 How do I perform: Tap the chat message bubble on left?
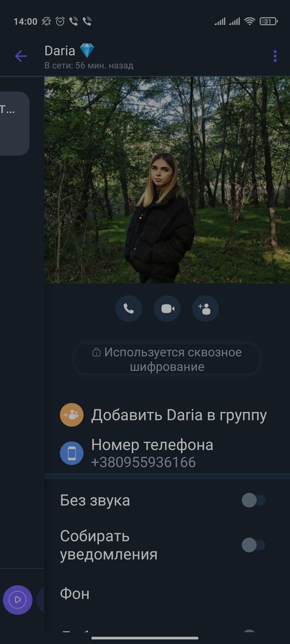[x=15, y=123]
